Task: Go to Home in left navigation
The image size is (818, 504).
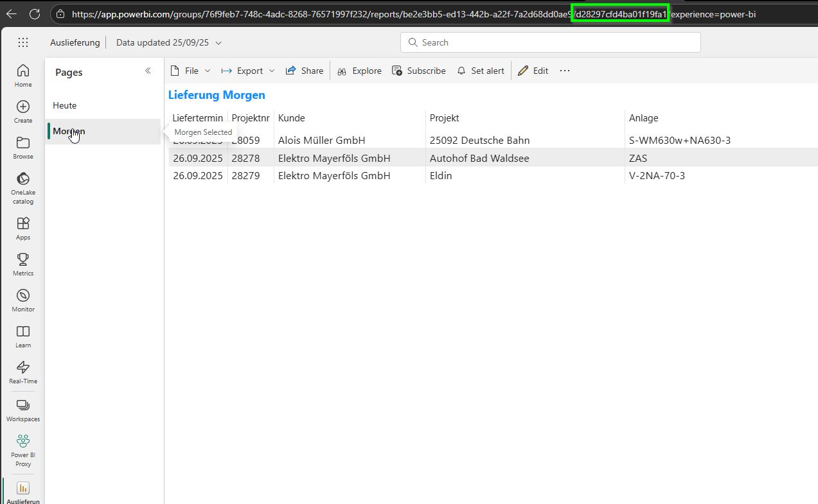Action: point(23,75)
